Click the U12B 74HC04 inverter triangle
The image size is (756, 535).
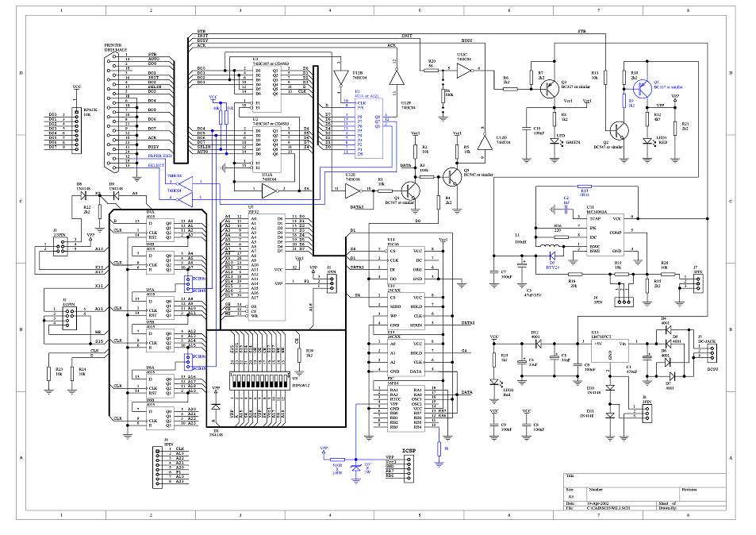[x=340, y=78]
